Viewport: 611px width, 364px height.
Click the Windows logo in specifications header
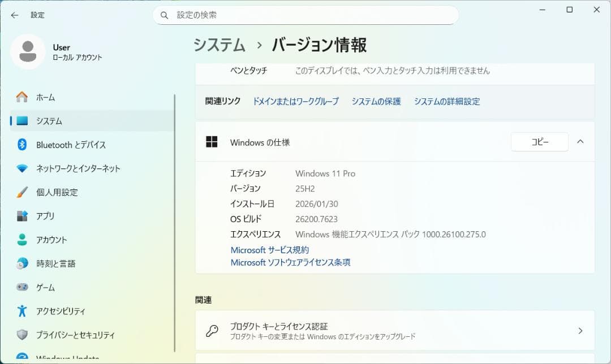pos(212,142)
